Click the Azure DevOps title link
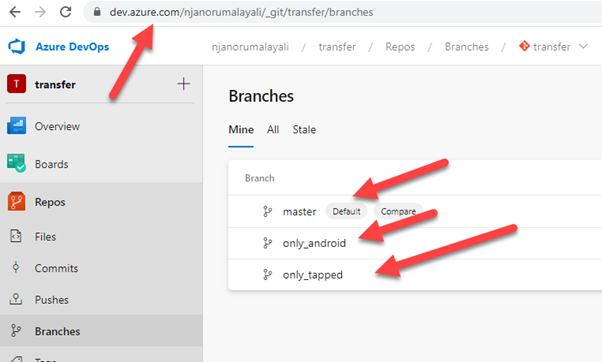The width and height of the screenshot is (602, 362). click(x=72, y=47)
